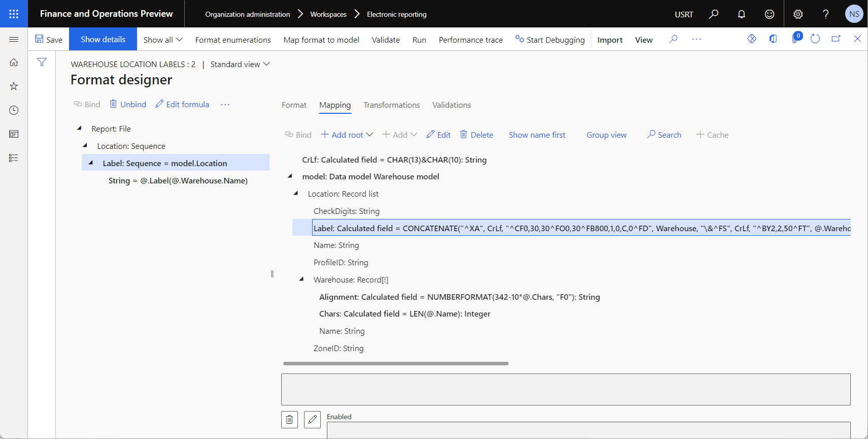Open Workspaces breadcrumb

point(328,14)
